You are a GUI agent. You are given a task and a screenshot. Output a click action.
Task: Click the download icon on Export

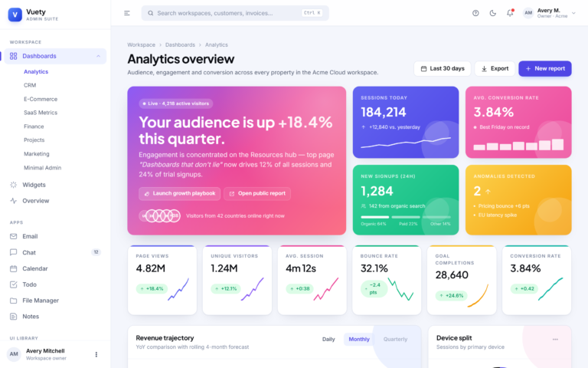click(484, 69)
